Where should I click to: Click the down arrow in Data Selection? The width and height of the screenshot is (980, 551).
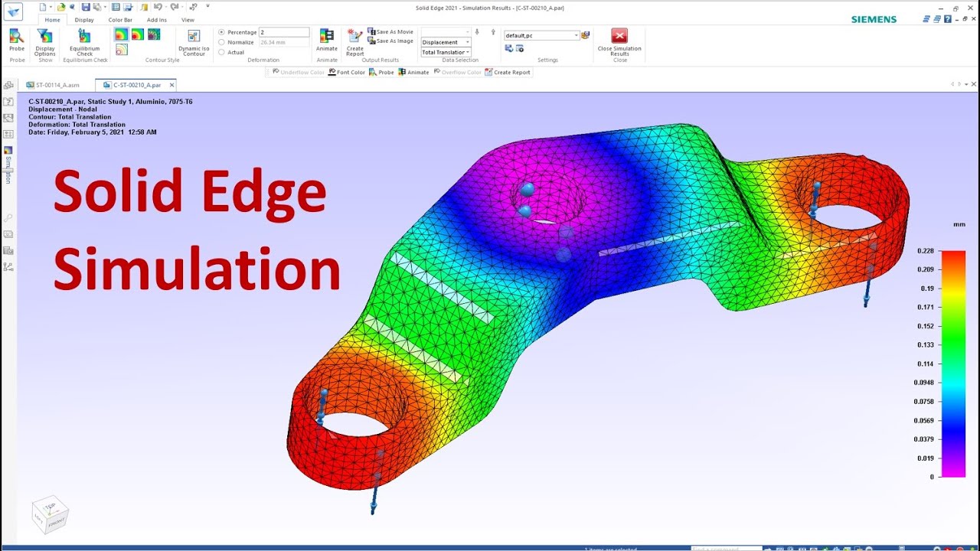[477, 32]
